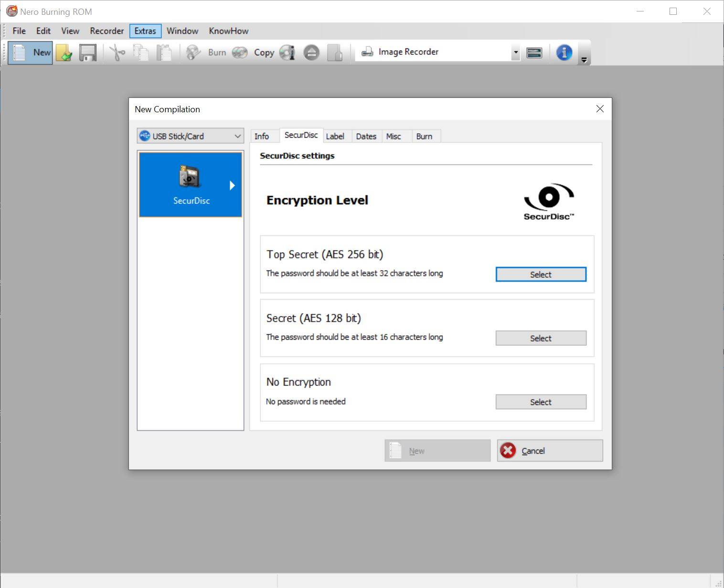The image size is (724, 588).
Task: Open the Recorder menu
Action: tap(106, 31)
